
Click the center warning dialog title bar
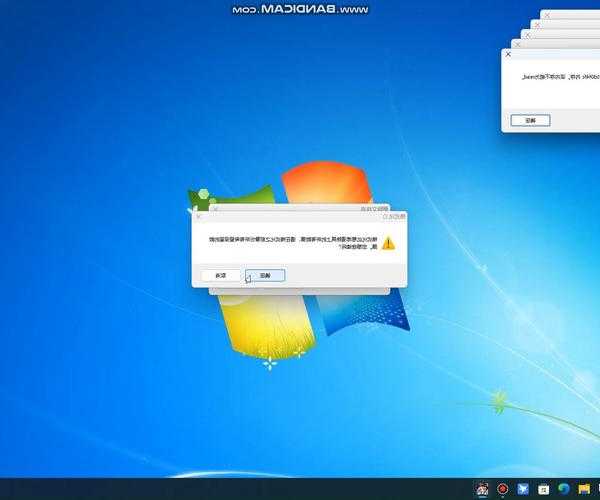300,216
